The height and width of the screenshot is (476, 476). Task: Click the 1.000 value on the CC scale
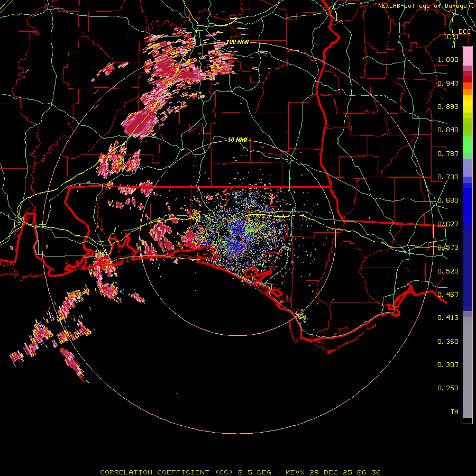(x=448, y=59)
